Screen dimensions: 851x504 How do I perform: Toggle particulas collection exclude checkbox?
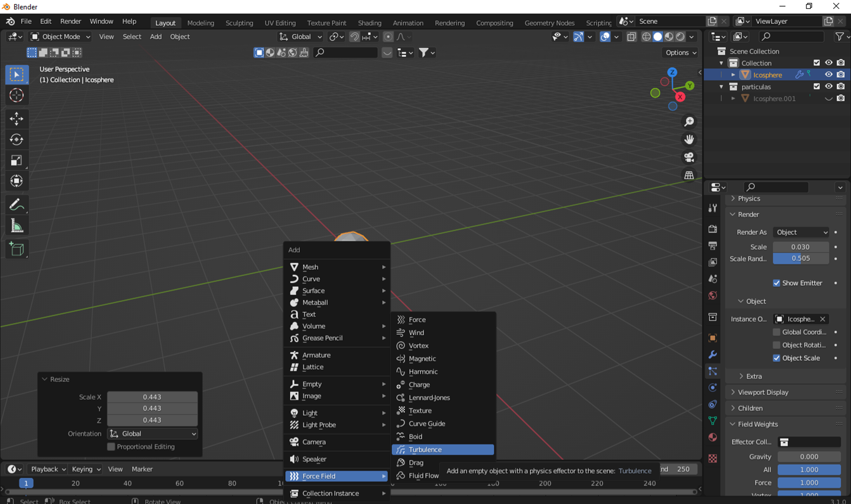click(816, 87)
